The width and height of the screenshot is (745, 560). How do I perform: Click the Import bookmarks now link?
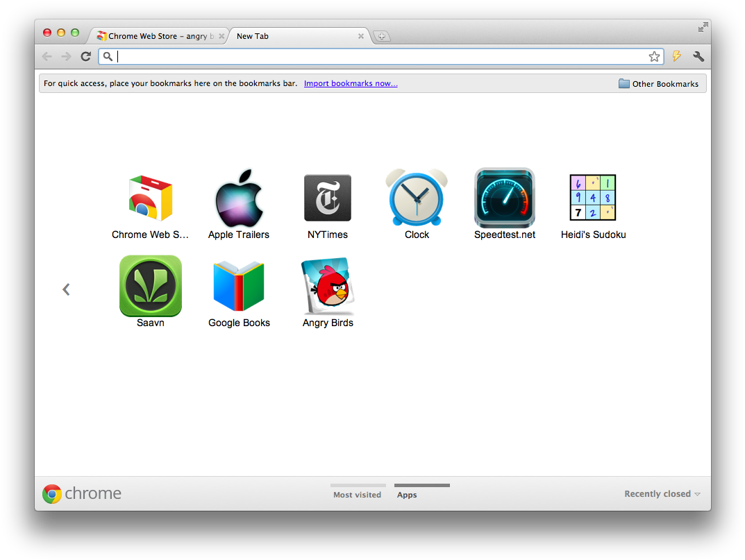pyautogui.click(x=351, y=83)
